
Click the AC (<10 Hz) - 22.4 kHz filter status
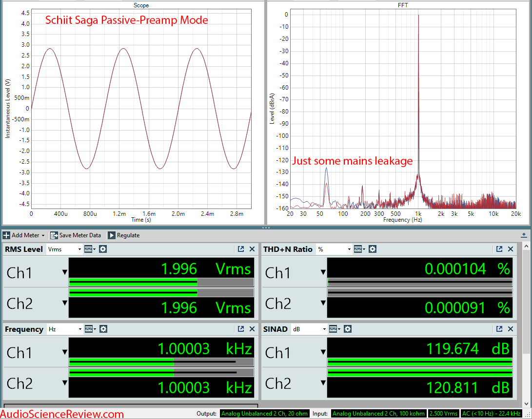[x=492, y=414]
